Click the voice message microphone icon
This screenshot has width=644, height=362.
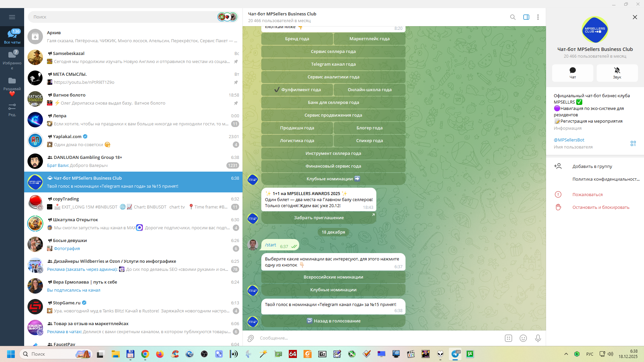pos(538,338)
